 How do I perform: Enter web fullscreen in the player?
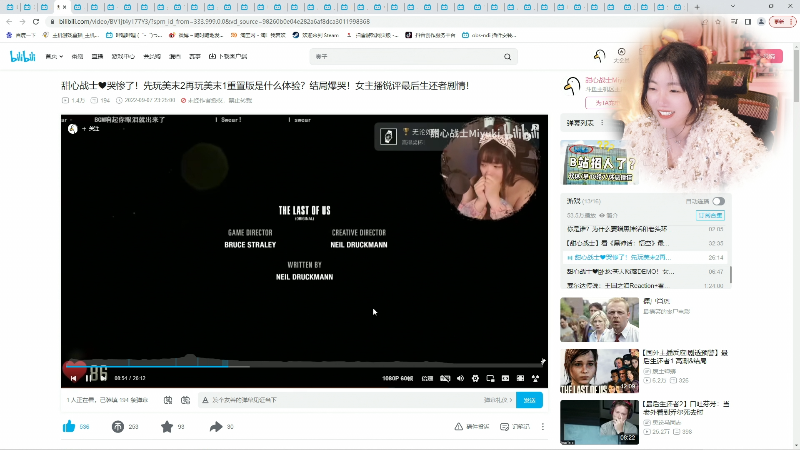(520, 378)
